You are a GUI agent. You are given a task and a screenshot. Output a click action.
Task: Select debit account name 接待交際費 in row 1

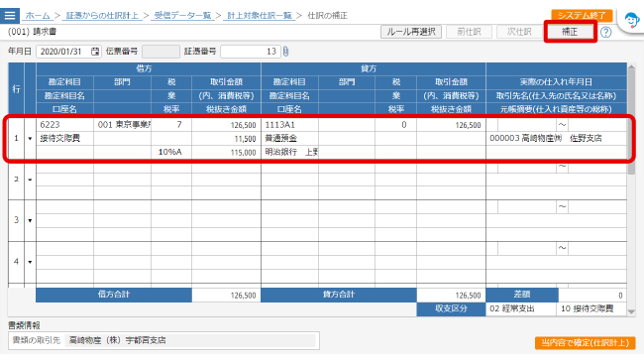pyautogui.click(x=64, y=138)
